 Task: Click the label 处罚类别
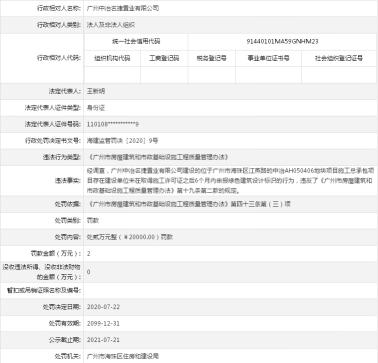[x=68, y=220]
